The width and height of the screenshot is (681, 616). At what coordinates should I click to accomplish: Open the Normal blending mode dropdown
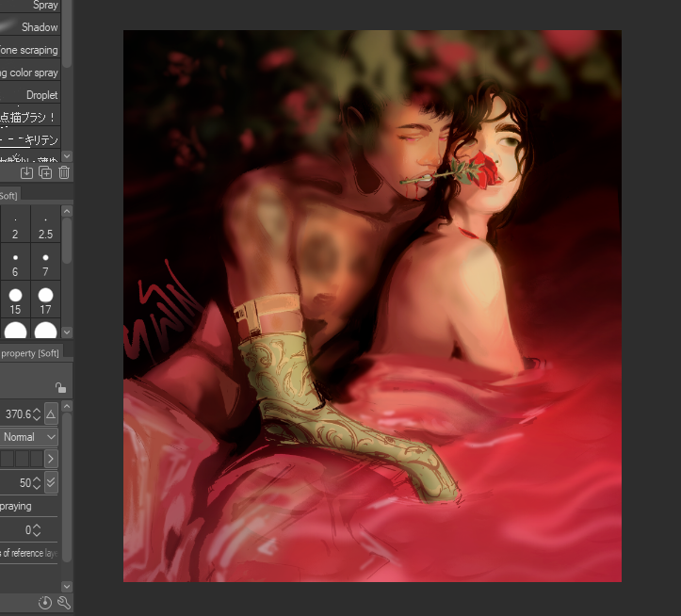click(x=29, y=437)
